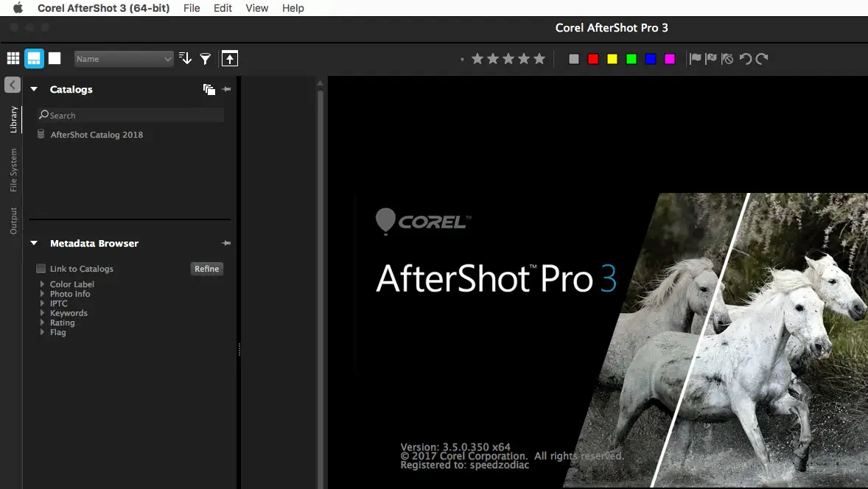Set rating to one star
This screenshot has width=868, height=489.
tap(477, 59)
